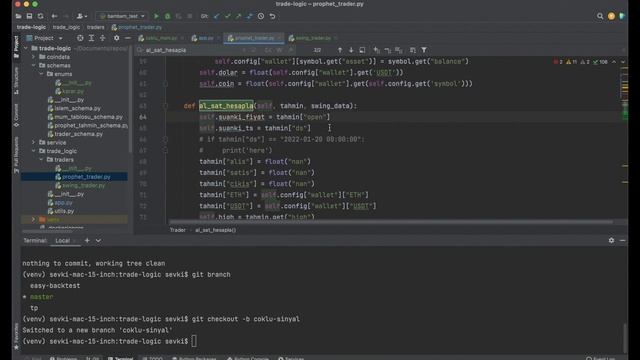Screen dimensions: 640x360
Task: Collapse the traders folder
Action: (x=42, y=160)
